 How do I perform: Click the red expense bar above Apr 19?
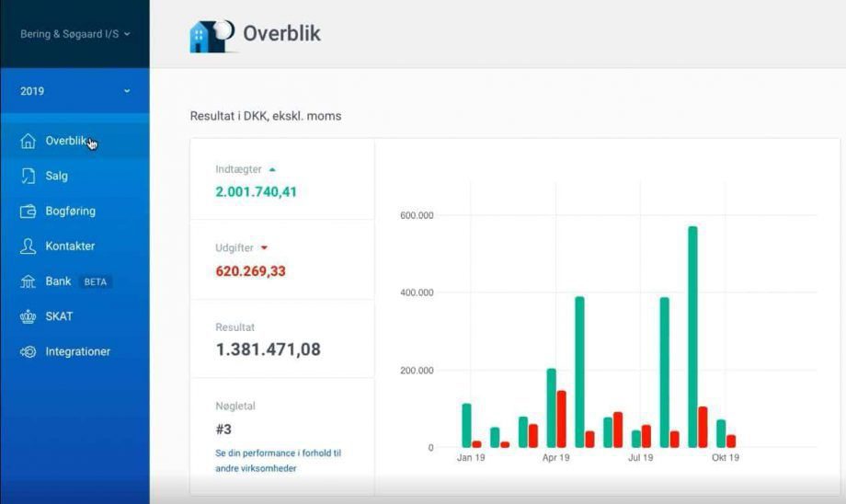coord(562,418)
